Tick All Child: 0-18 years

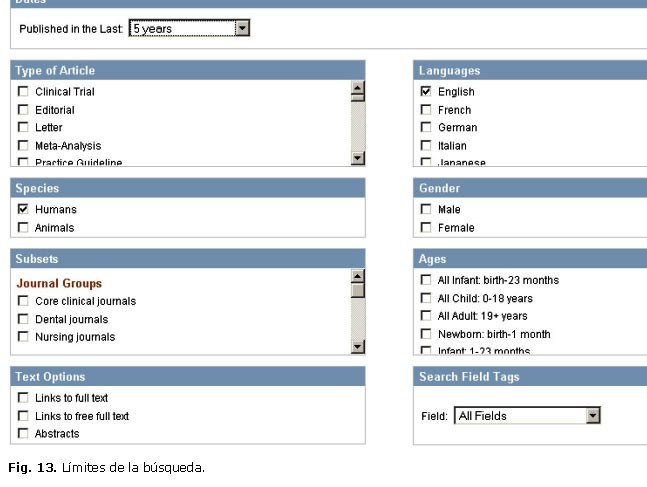(426, 298)
